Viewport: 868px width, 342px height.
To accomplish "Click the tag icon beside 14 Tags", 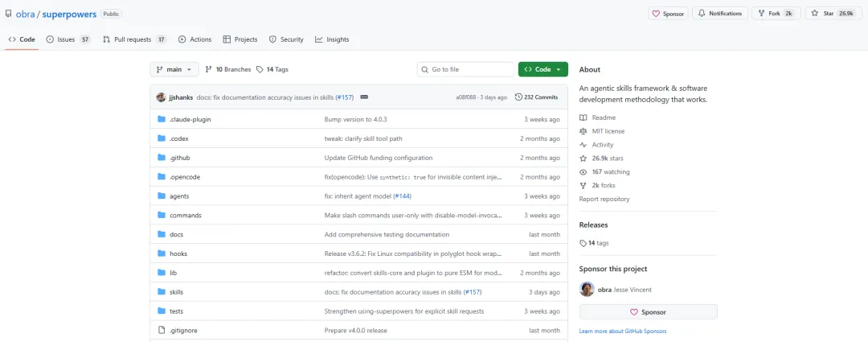I will (260, 69).
